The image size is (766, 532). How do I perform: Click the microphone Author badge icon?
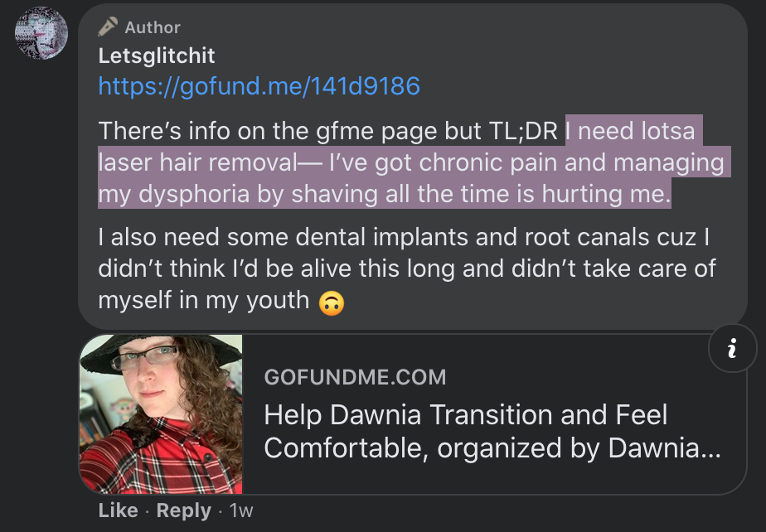pos(108,27)
